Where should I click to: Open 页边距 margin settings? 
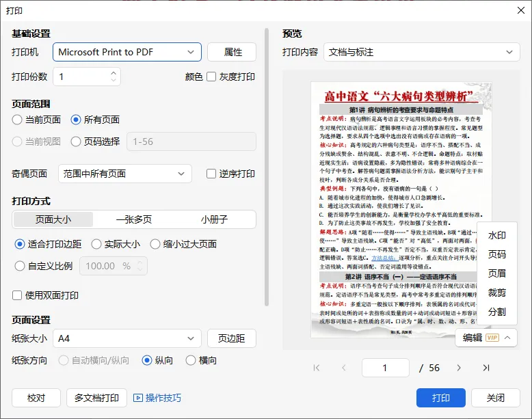tap(231, 338)
